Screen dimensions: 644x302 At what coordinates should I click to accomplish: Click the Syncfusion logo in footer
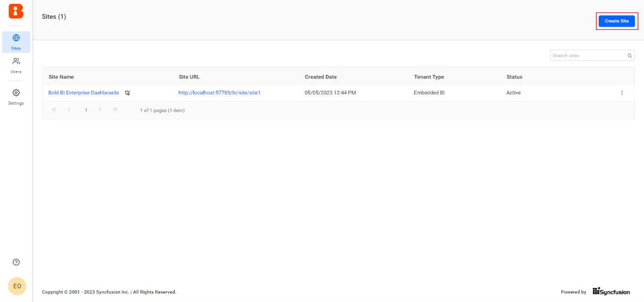pos(611,292)
